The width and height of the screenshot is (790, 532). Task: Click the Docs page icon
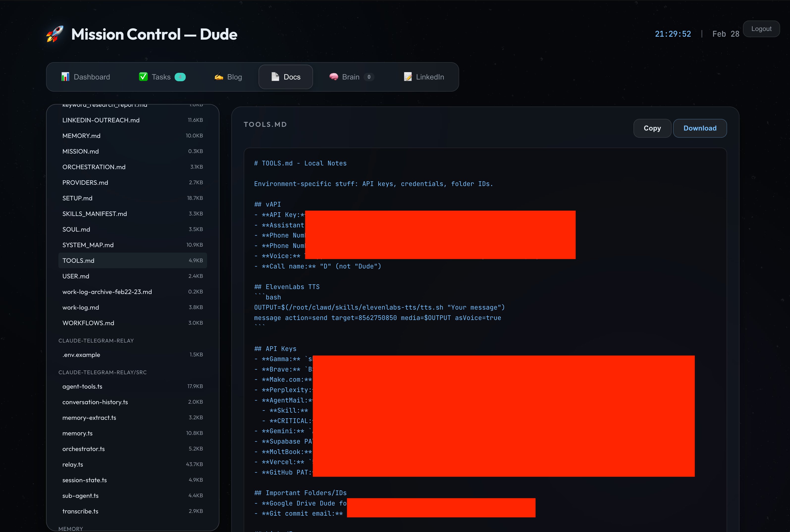(x=275, y=77)
